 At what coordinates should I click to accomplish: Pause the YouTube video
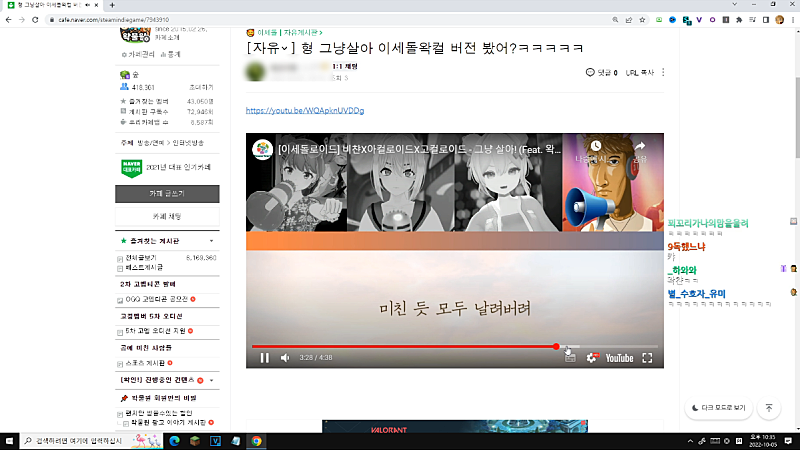point(264,358)
